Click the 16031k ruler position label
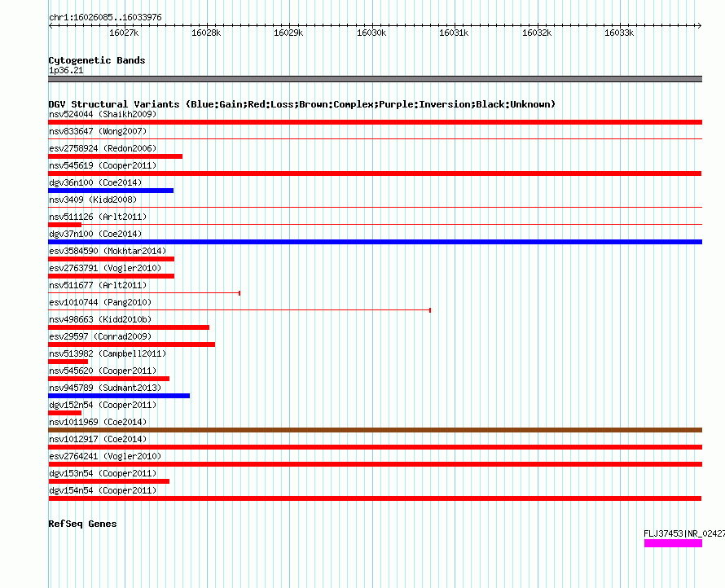This screenshot has height=588, width=725. click(454, 33)
